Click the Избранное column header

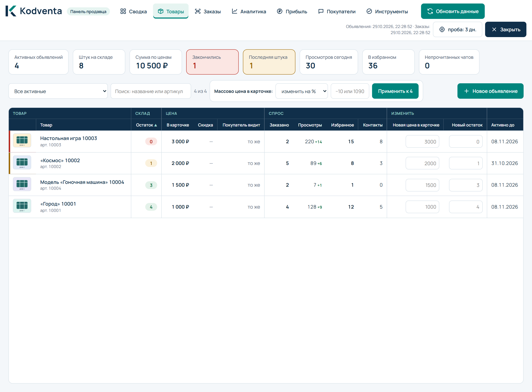(x=342, y=125)
